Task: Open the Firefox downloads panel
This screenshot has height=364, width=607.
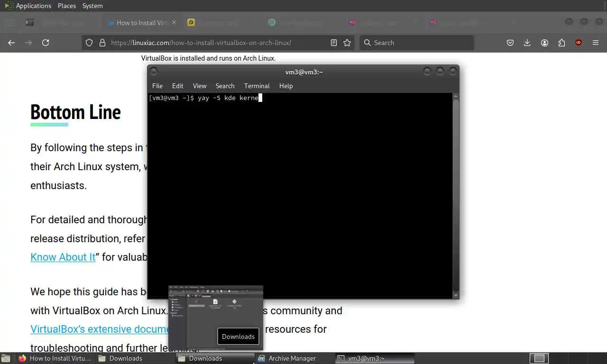Action: click(527, 43)
